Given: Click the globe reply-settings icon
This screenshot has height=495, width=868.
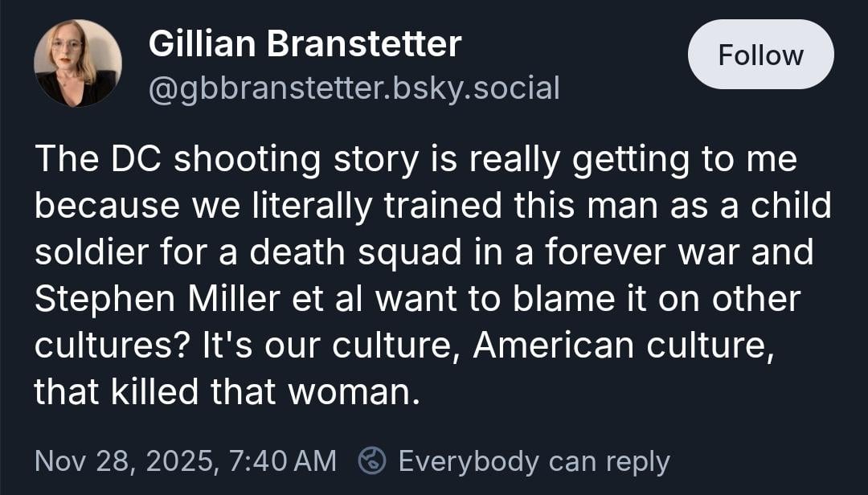Looking at the screenshot, I should click(372, 461).
